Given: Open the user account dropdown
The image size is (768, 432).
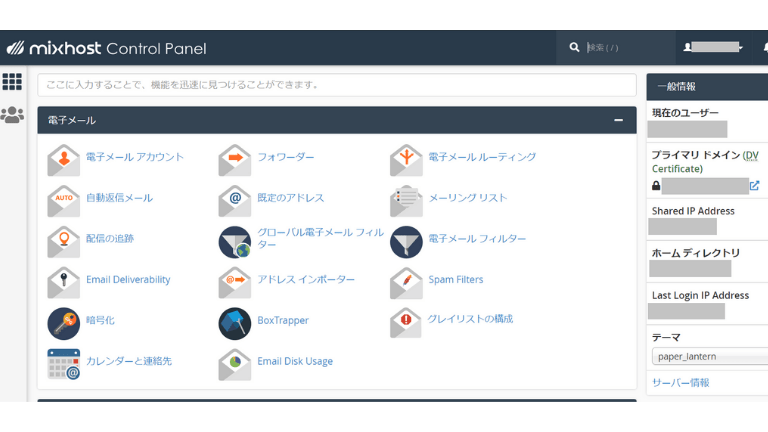Looking at the screenshot, I should click(713, 47).
